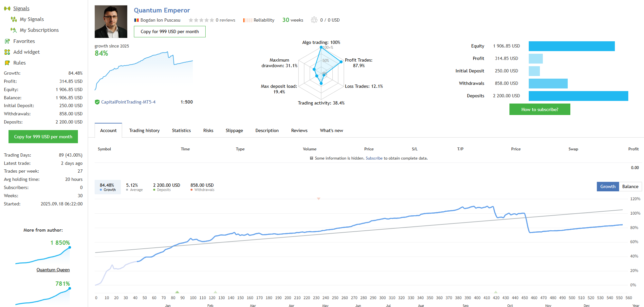Toggle Deposits series in chart legend
644x307 pixels.
(166, 187)
